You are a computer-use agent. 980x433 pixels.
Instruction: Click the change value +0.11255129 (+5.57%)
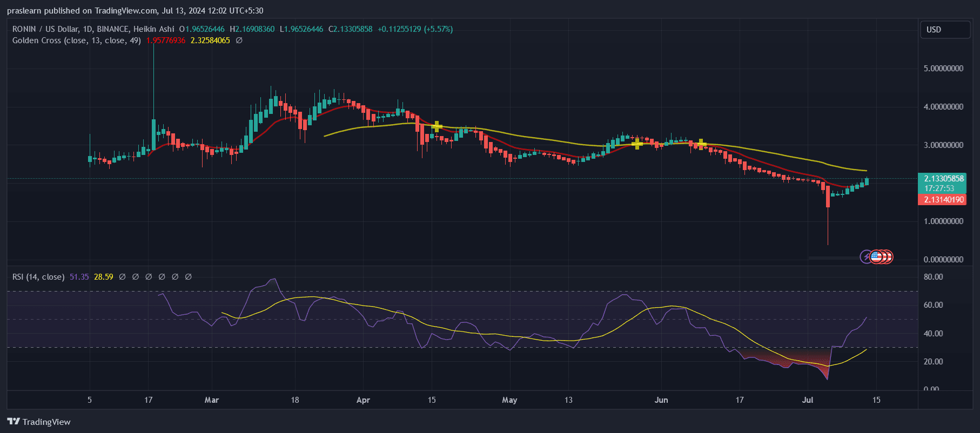pyautogui.click(x=415, y=29)
